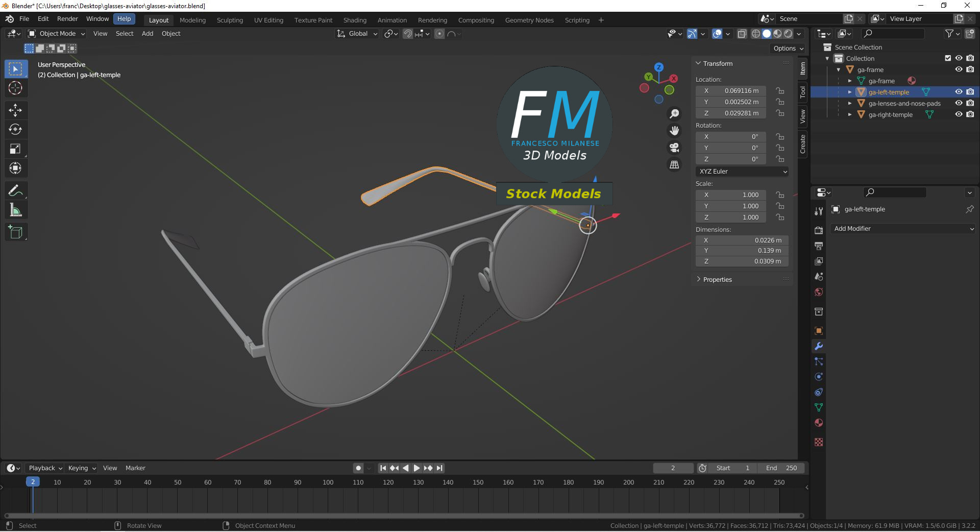Open the Scene properties tab

[819, 276]
